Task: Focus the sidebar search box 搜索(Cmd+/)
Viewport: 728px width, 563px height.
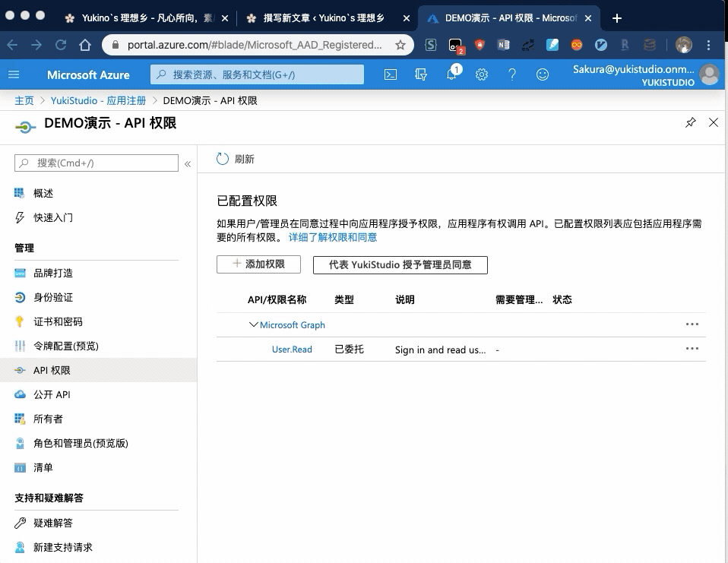Action: [x=97, y=163]
